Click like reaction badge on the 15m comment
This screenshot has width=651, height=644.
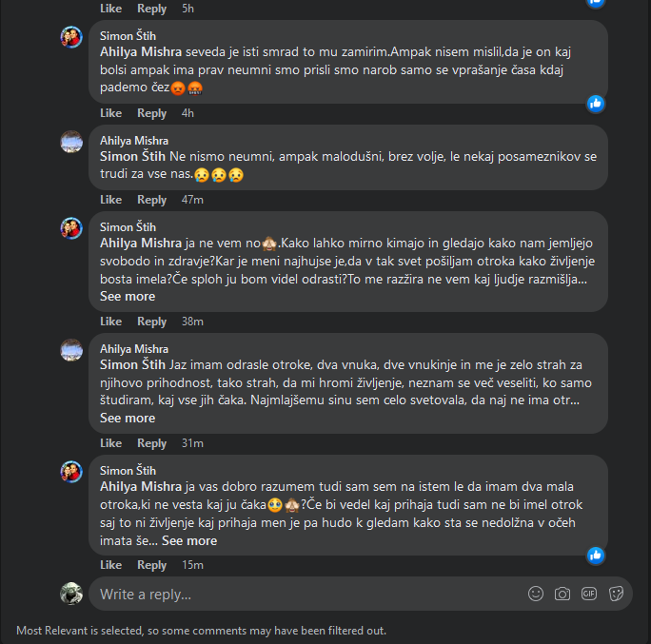pos(596,555)
